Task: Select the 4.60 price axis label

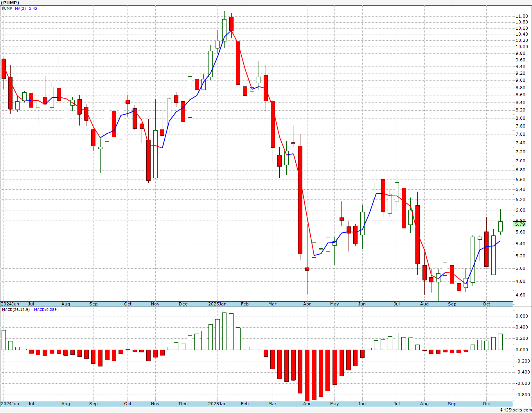Action: (520, 295)
